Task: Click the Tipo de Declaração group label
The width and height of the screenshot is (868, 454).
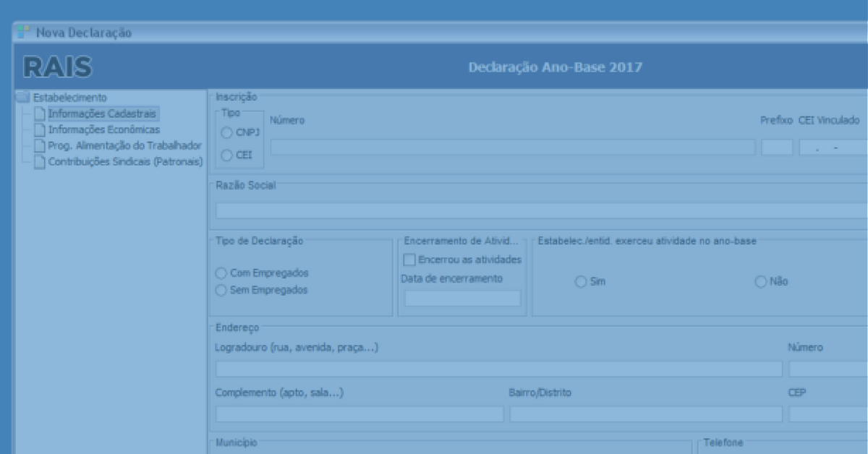Action: (259, 241)
